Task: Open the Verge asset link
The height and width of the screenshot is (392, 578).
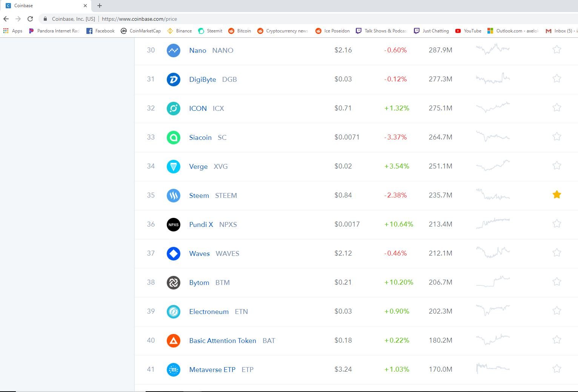Action: (x=198, y=167)
